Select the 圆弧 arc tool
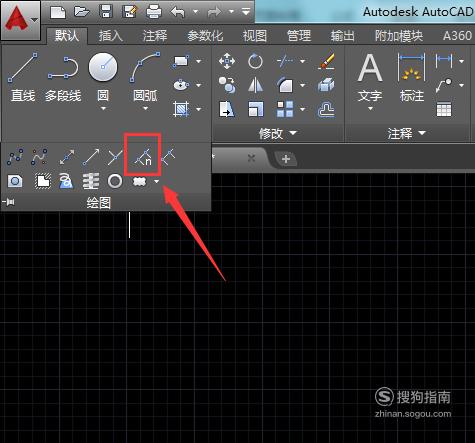 [x=145, y=77]
